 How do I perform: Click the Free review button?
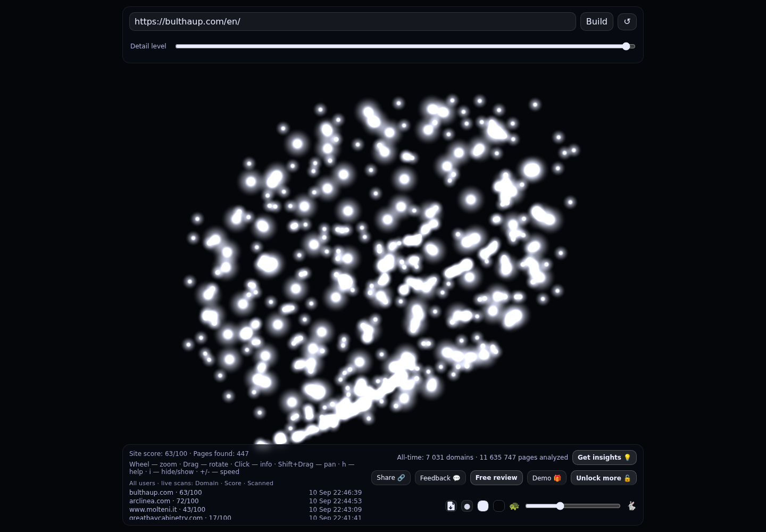click(496, 478)
